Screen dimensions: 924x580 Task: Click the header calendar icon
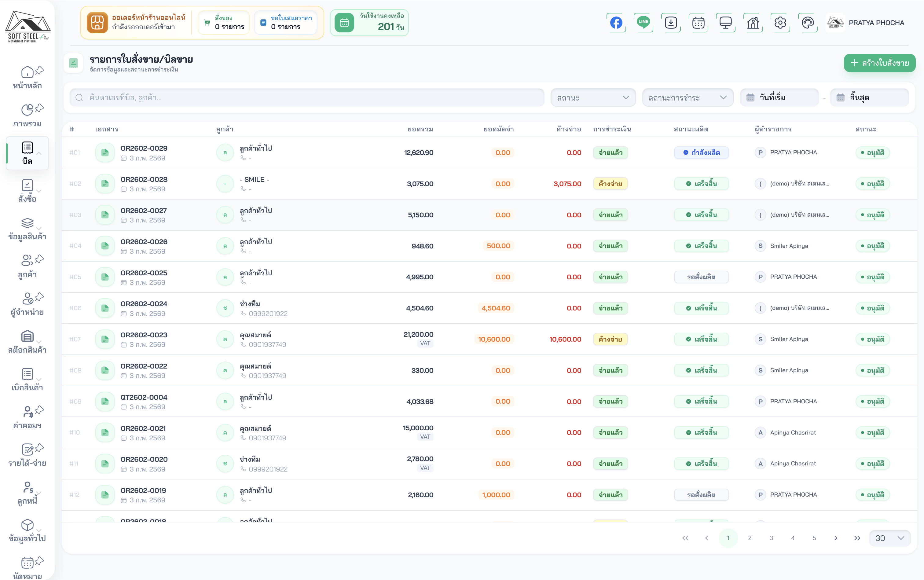tap(698, 23)
